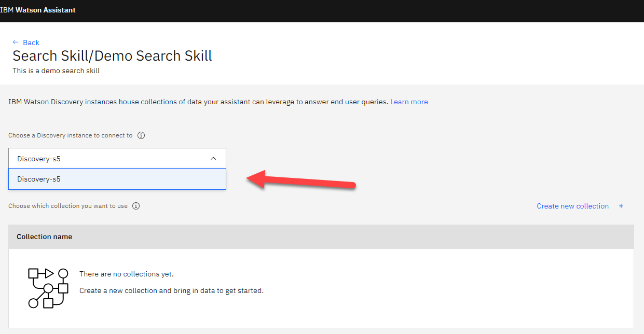Screen dimensions: 644x334
Task: Click 'This is a demo search skill' description
Action: click(56, 71)
